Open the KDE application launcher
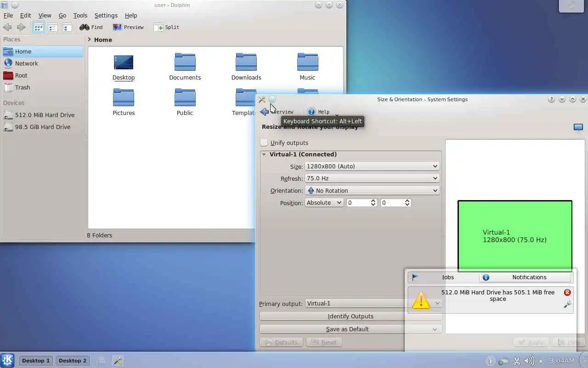The width and height of the screenshot is (588, 368). [x=7, y=360]
